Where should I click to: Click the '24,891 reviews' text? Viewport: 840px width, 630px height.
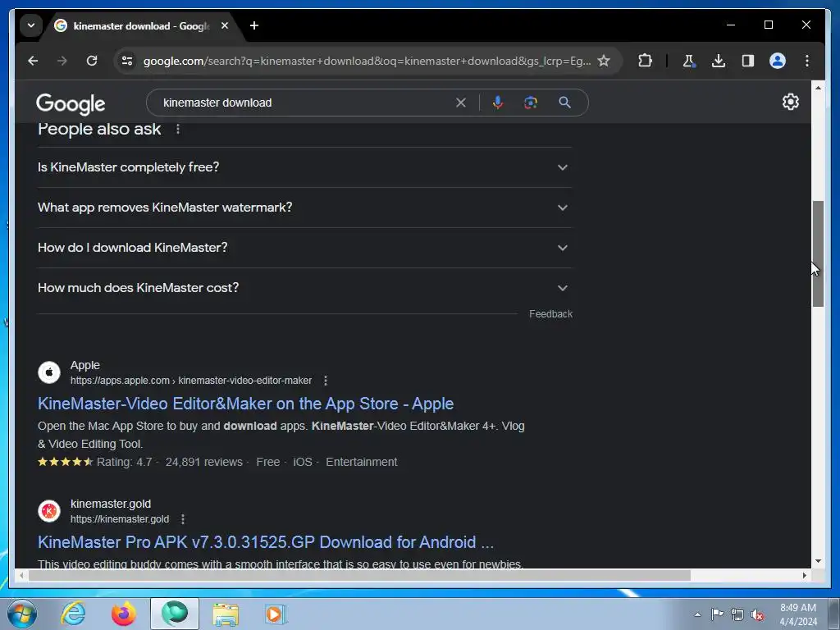tap(203, 462)
